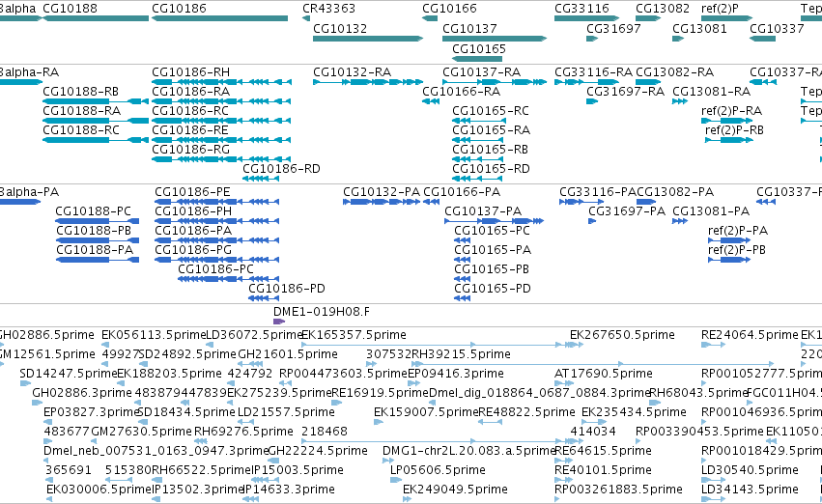The image size is (822, 504).
Task: Click the CG13081 gene label
Action: coord(699,28)
